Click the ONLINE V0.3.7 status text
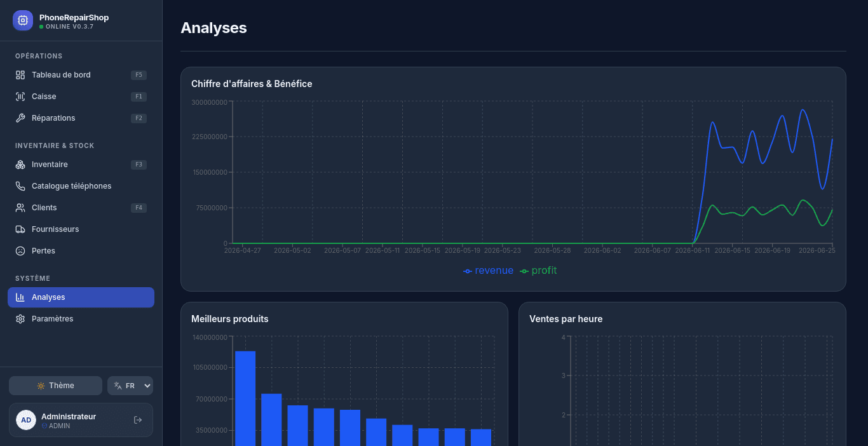 tap(70, 27)
